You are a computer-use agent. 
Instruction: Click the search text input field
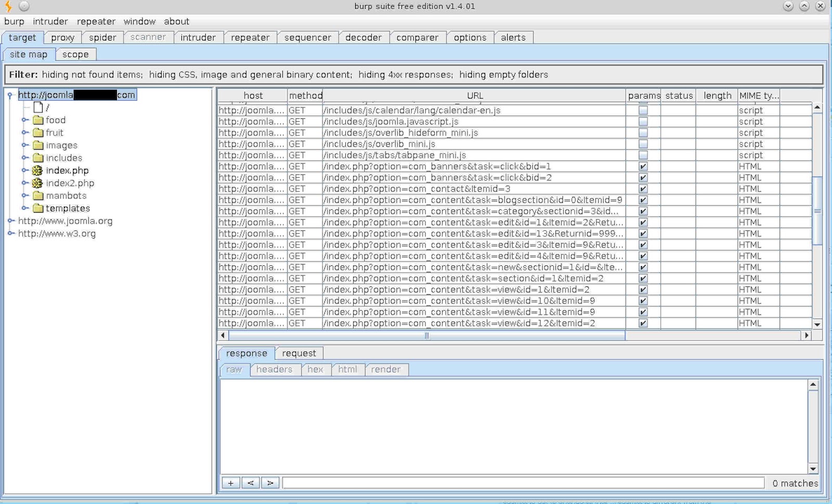click(x=523, y=483)
